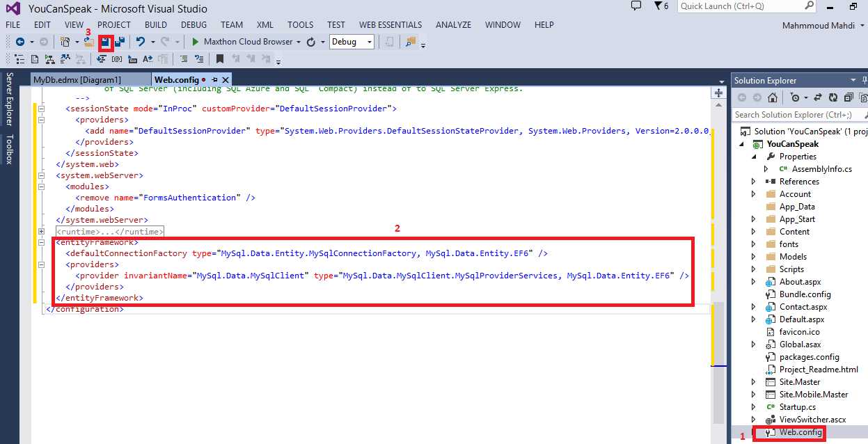
Task: Select Web.config in Solution Explorer
Action: coord(800,432)
